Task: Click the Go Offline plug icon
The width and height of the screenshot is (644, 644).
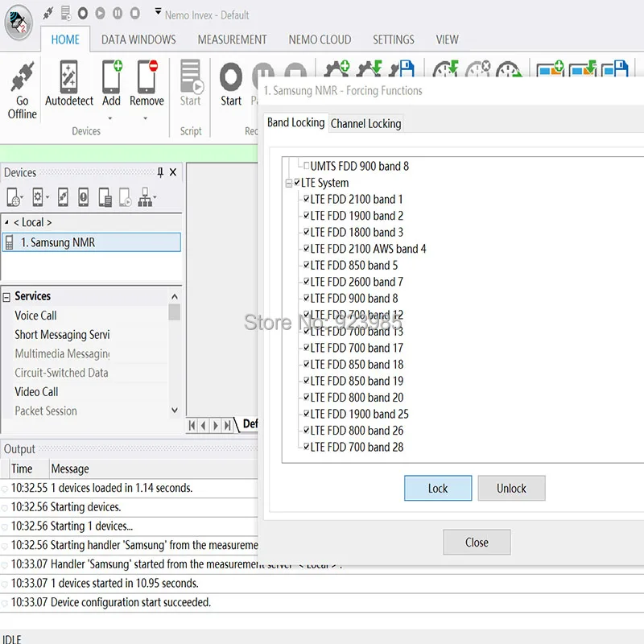Action: click(23, 76)
